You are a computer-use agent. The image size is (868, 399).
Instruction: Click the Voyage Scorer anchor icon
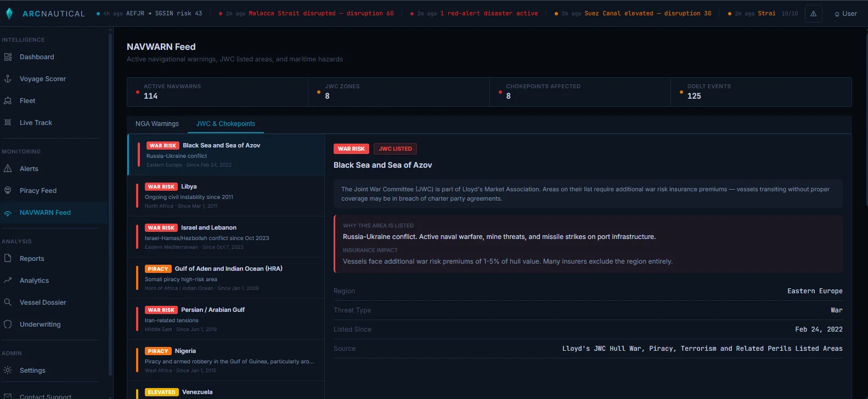(x=8, y=79)
